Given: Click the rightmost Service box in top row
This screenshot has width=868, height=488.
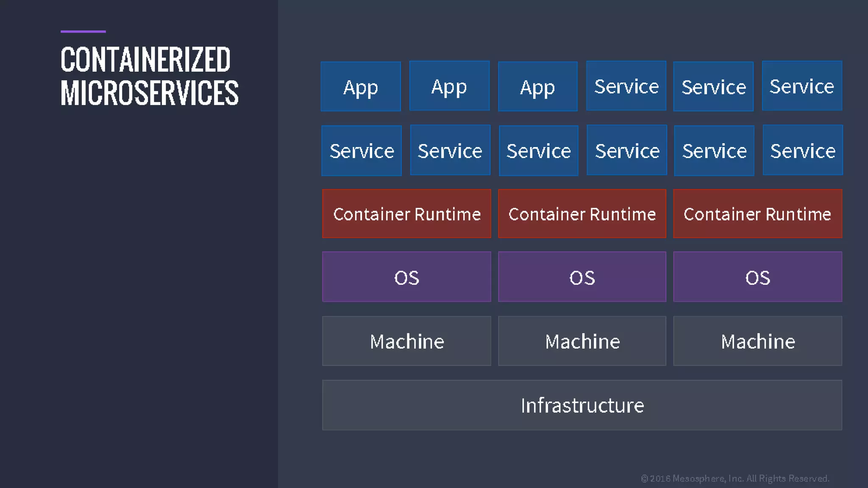Looking at the screenshot, I should click(x=802, y=86).
